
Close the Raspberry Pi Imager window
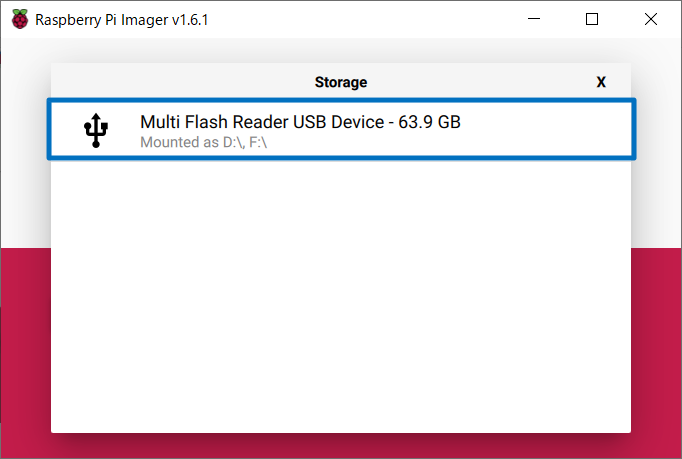(651, 19)
